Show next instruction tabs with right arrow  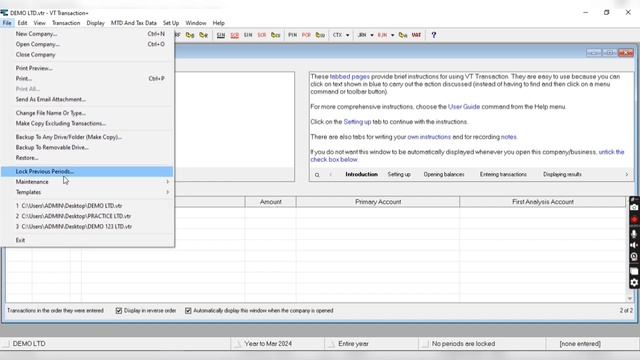(x=627, y=175)
